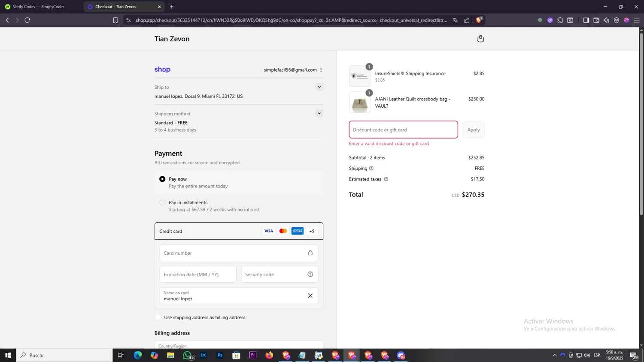Open Photoshop from the taskbar
The image size is (644, 362).
(220, 355)
